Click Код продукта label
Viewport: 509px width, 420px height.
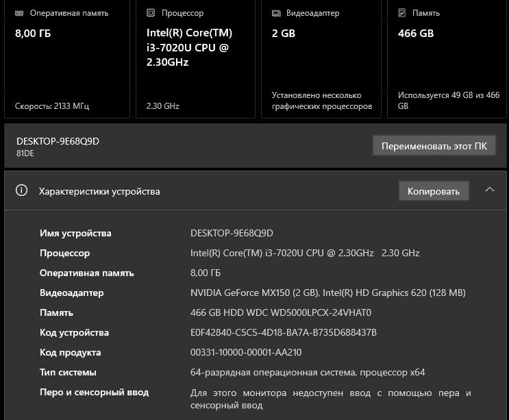click(x=70, y=352)
